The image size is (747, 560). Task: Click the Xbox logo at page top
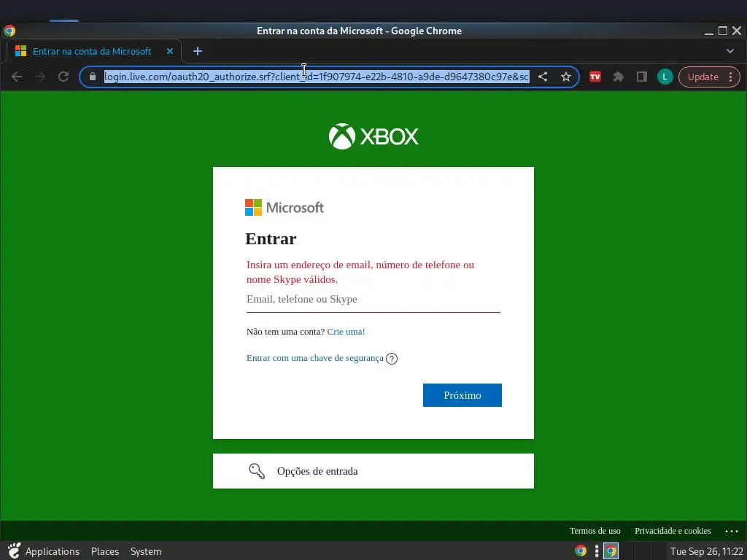pos(373,136)
